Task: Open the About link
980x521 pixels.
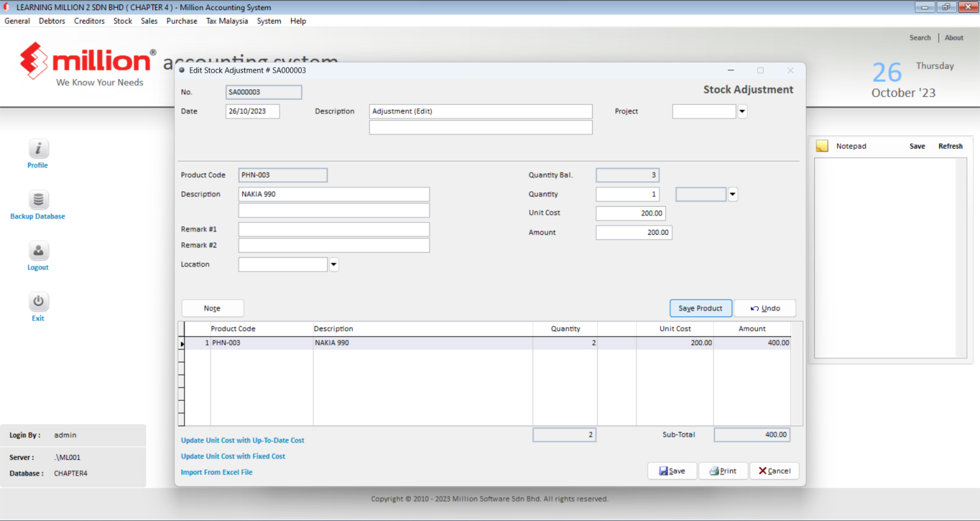Action: [x=954, y=38]
